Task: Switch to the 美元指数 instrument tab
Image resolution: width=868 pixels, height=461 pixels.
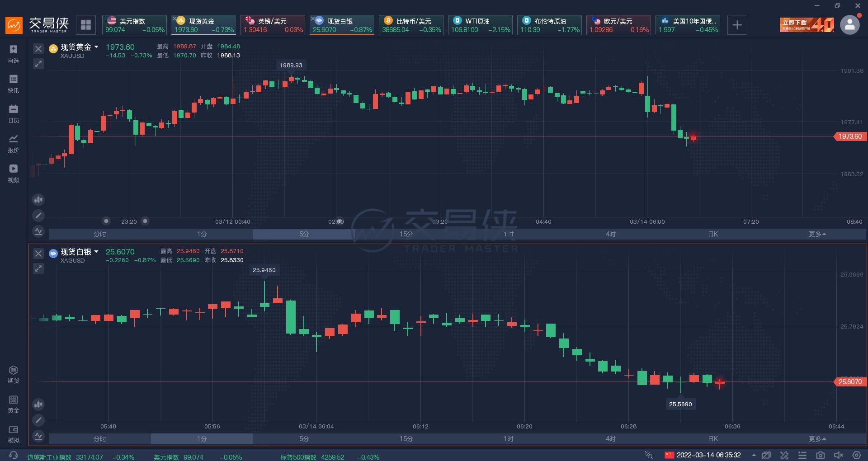Action: pyautogui.click(x=135, y=25)
